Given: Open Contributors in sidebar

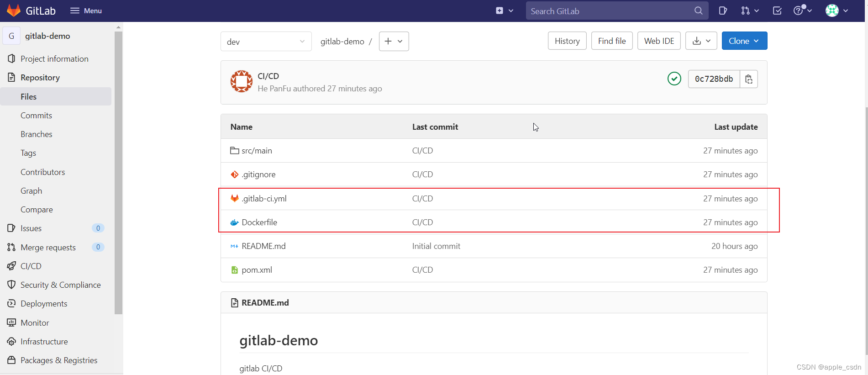Looking at the screenshot, I should (43, 172).
